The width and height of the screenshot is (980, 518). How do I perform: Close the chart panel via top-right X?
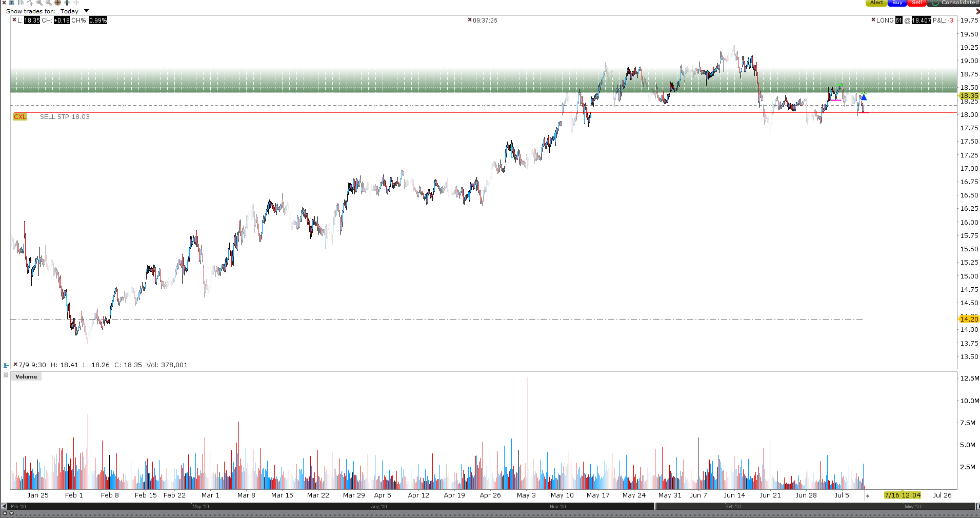coord(977,11)
